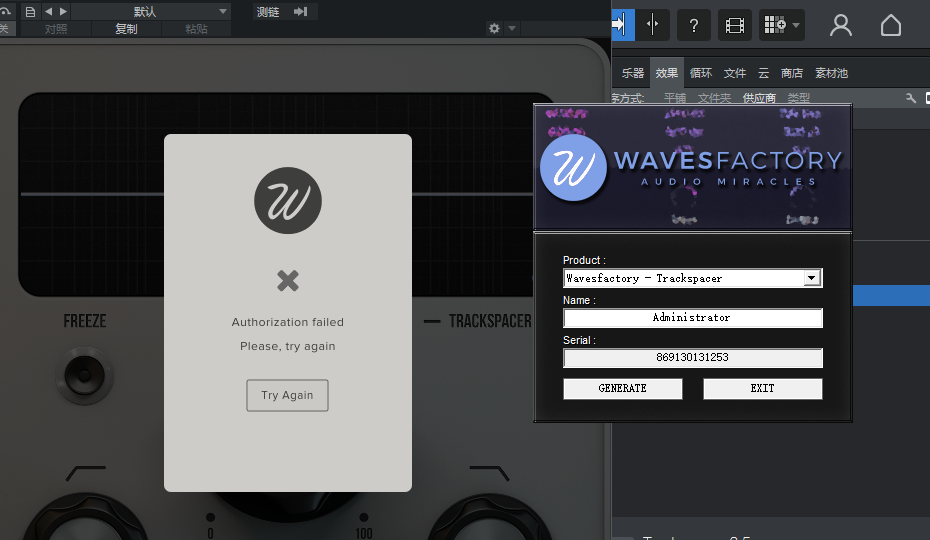The width and height of the screenshot is (930, 540).
Task: Open help with the question mark icon
Action: 693,25
